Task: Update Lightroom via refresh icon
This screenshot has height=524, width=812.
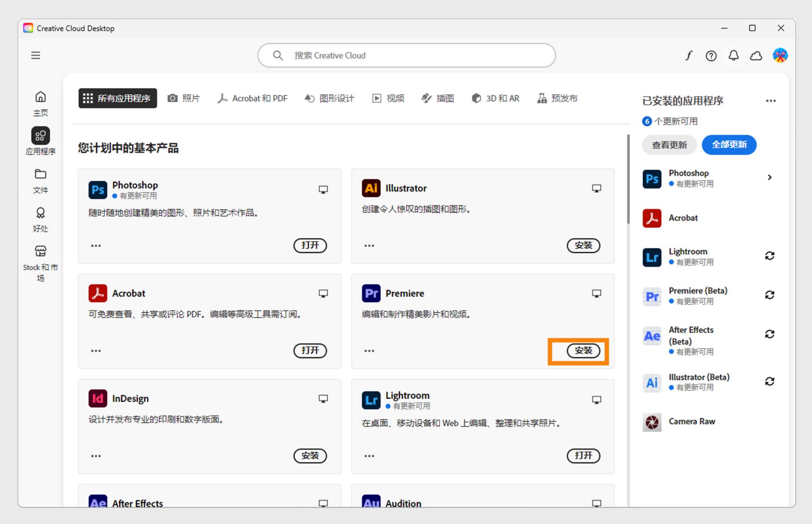Action: [769, 256]
